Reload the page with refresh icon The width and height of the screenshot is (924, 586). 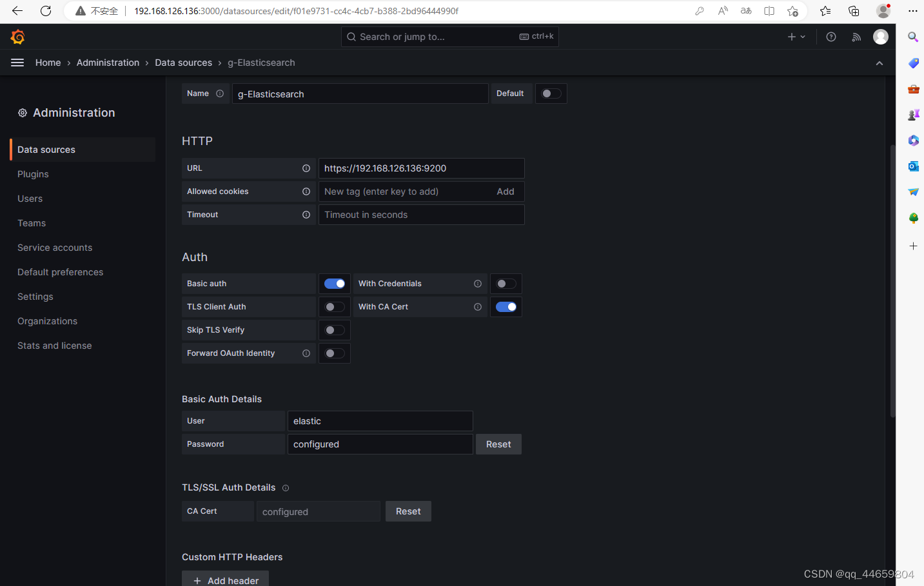point(46,11)
